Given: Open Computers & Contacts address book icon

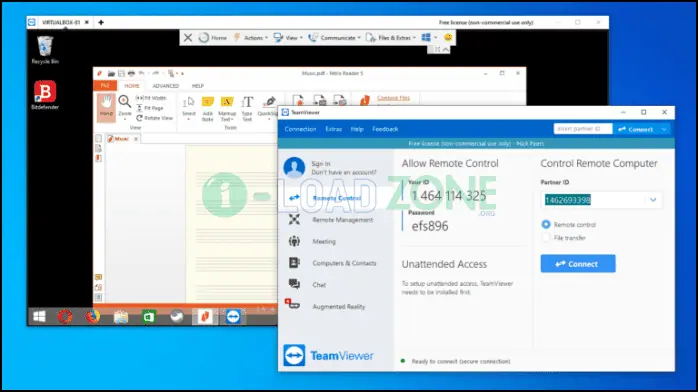Looking at the screenshot, I should click(294, 263).
